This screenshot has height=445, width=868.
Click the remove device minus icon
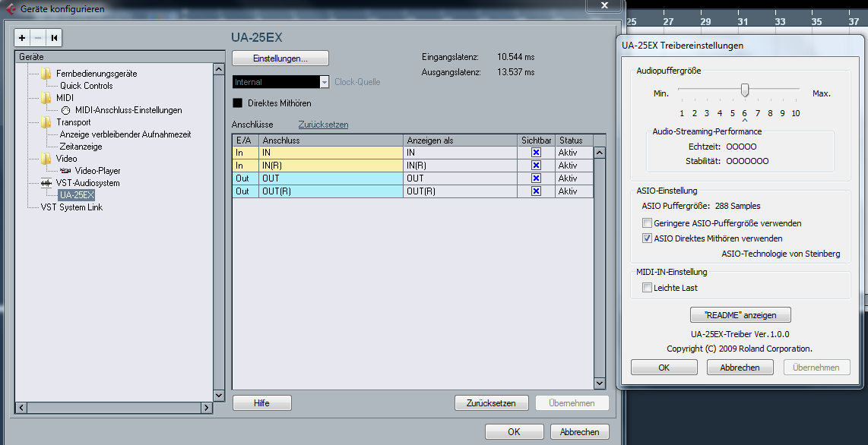point(38,38)
